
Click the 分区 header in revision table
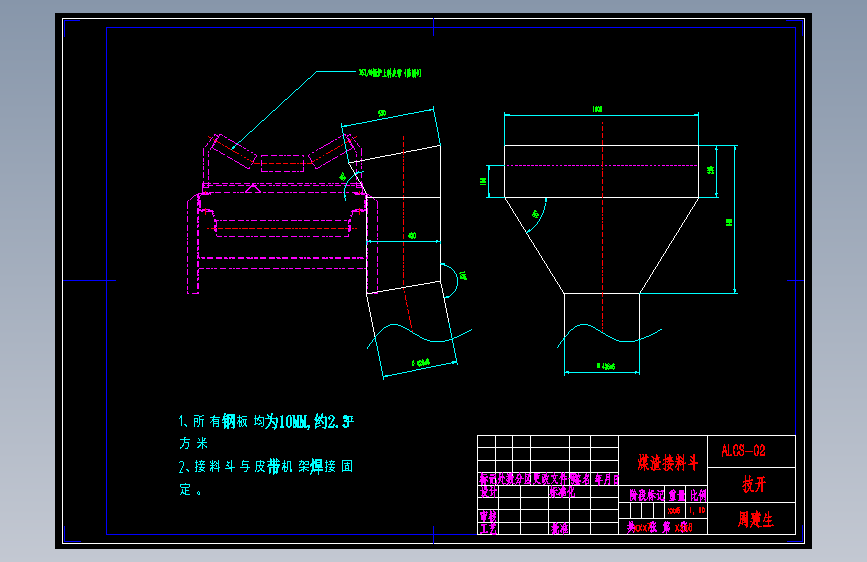point(523,479)
